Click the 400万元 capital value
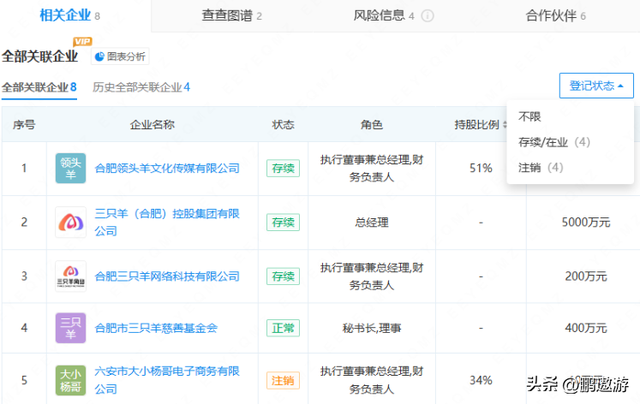The height and width of the screenshot is (404, 640). (586, 328)
